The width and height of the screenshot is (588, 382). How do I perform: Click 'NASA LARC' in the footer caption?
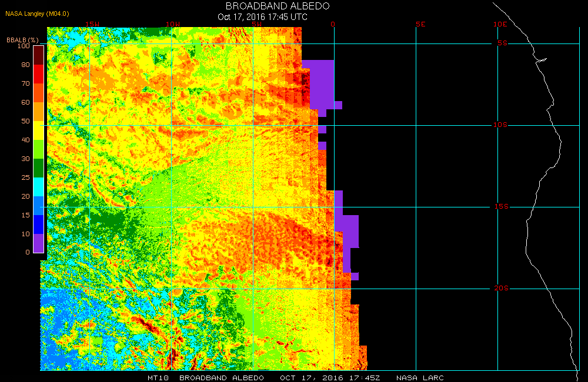(x=420, y=377)
